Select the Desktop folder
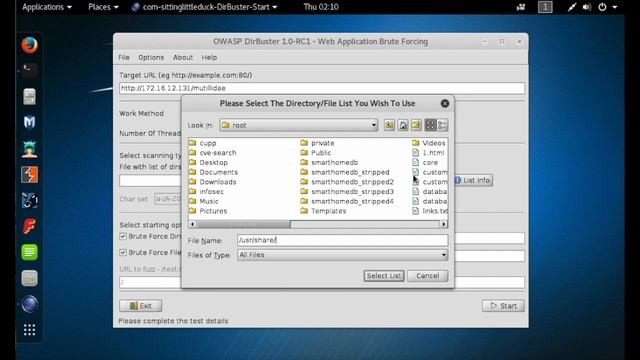The height and width of the screenshot is (360, 640). (209, 162)
